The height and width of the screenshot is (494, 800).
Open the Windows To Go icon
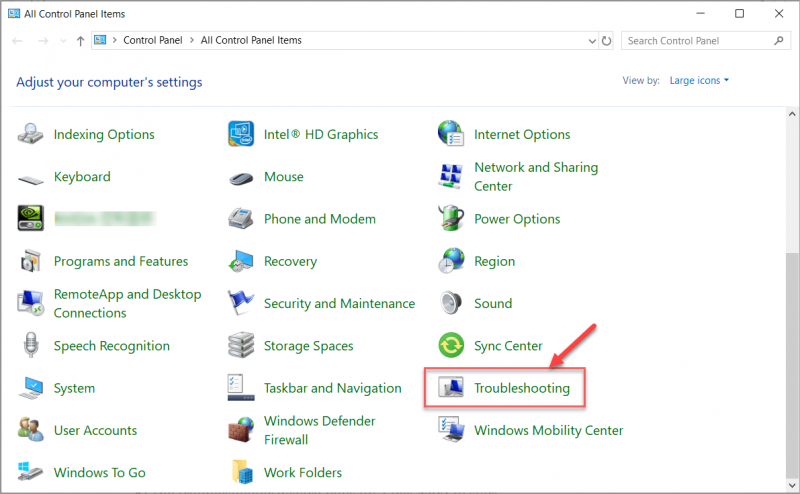point(30,472)
